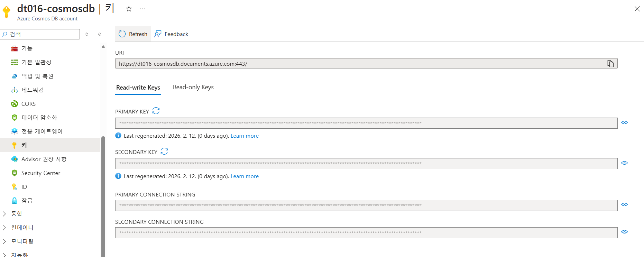Click the expand/collapse all arrows next to search
The height and width of the screenshot is (257, 644).
[87, 34]
